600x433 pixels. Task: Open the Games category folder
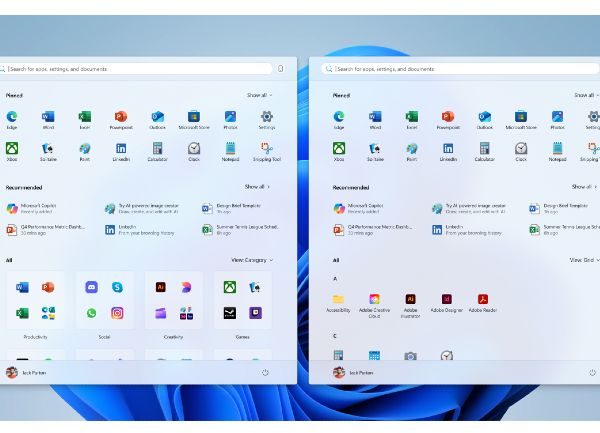tap(242, 300)
